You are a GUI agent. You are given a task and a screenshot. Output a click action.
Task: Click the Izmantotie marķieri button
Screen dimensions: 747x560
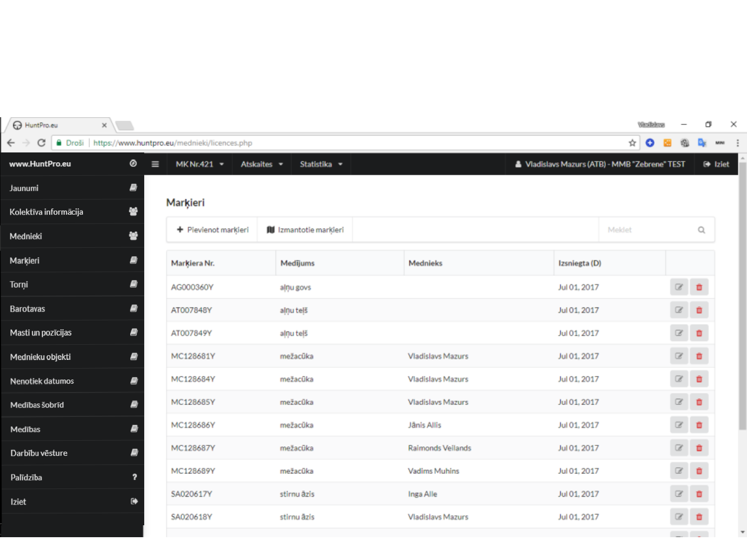tap(305, 230)
